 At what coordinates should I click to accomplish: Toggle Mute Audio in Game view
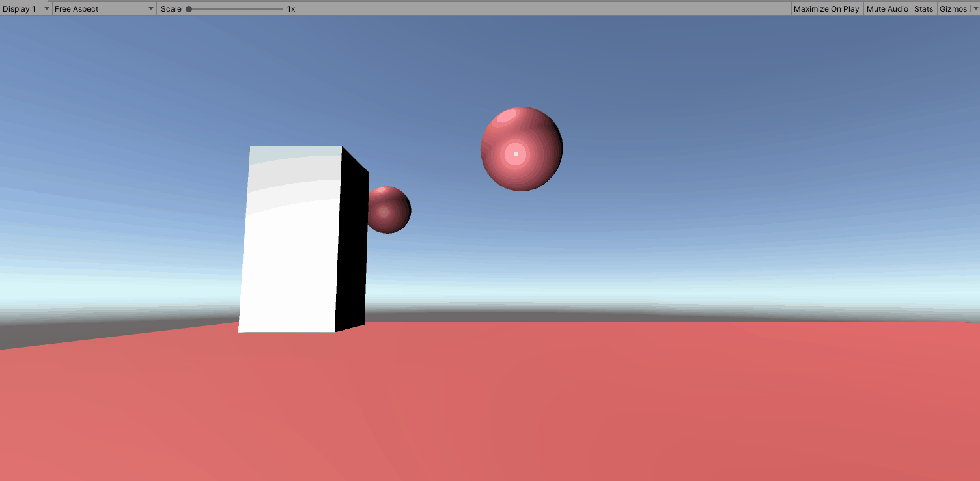(x=887, y=9)
